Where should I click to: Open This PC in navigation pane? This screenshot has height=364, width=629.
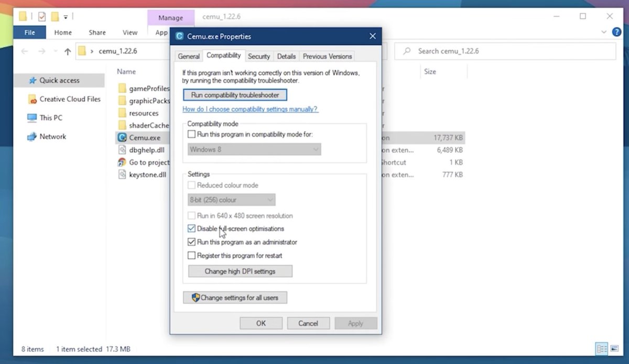click(45, 118)
